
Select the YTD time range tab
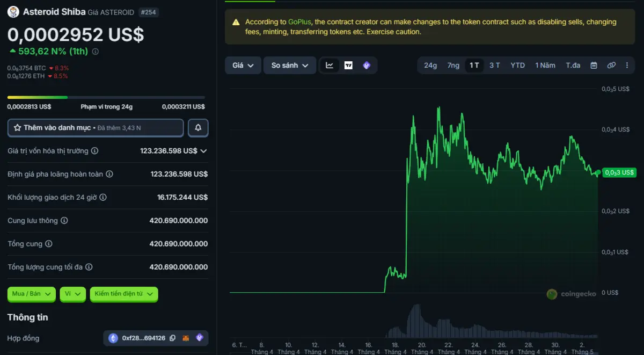pyautogui.click(x=517, y=66)
